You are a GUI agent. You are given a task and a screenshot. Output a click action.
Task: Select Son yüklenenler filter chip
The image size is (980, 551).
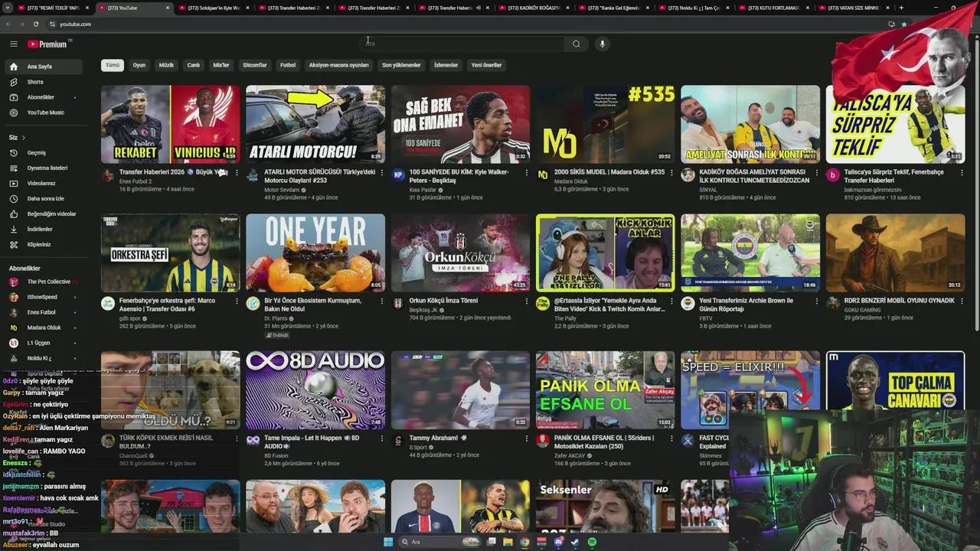click(x=401, y=65)
